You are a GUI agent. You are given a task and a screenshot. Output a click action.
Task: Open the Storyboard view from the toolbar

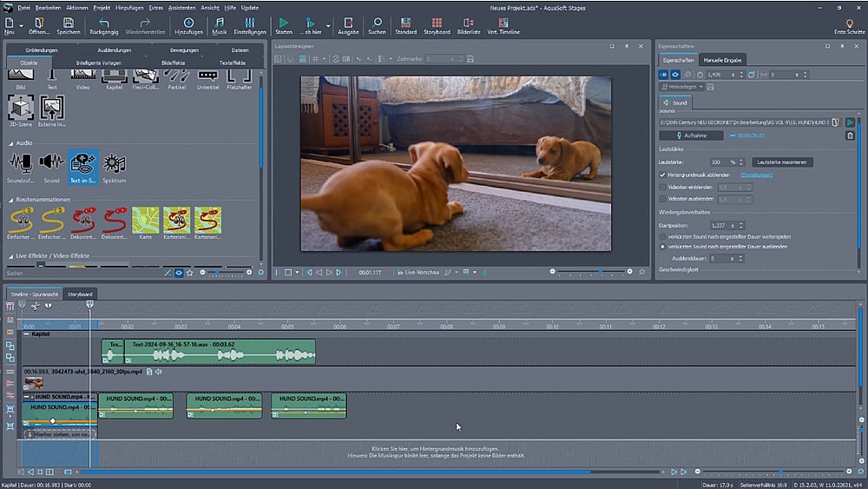(x=437, y=23)
